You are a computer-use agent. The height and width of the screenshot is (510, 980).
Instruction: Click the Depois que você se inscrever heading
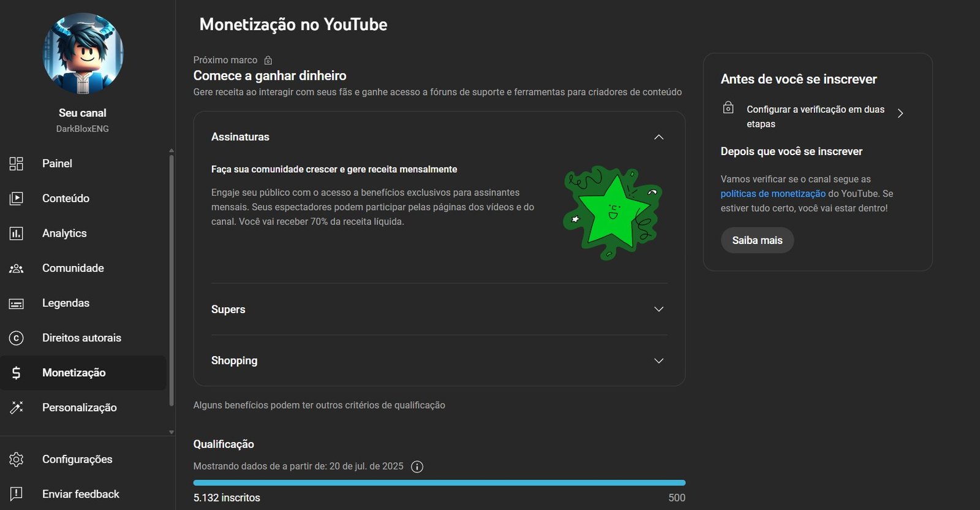[791, 151]
